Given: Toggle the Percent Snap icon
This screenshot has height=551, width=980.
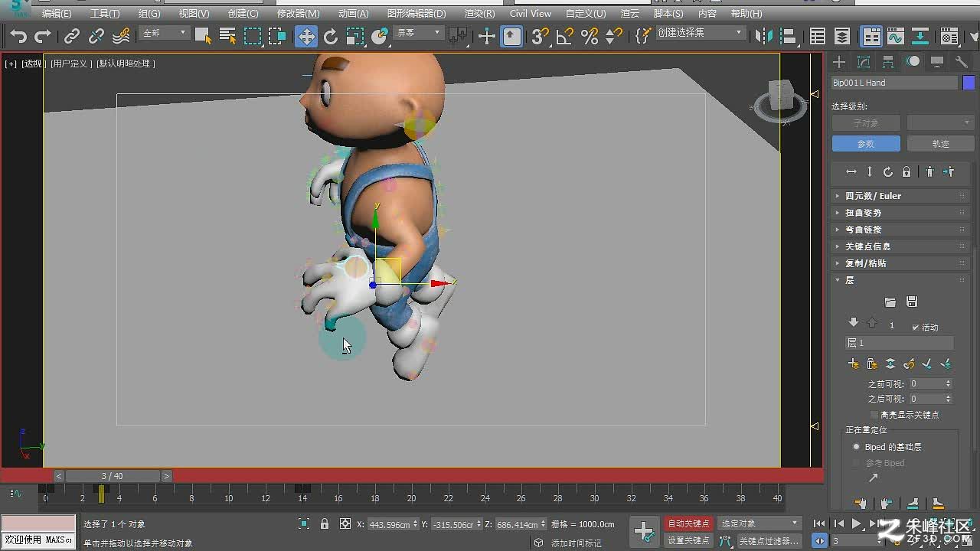Looking at the screenshot, I should point(590,36).
